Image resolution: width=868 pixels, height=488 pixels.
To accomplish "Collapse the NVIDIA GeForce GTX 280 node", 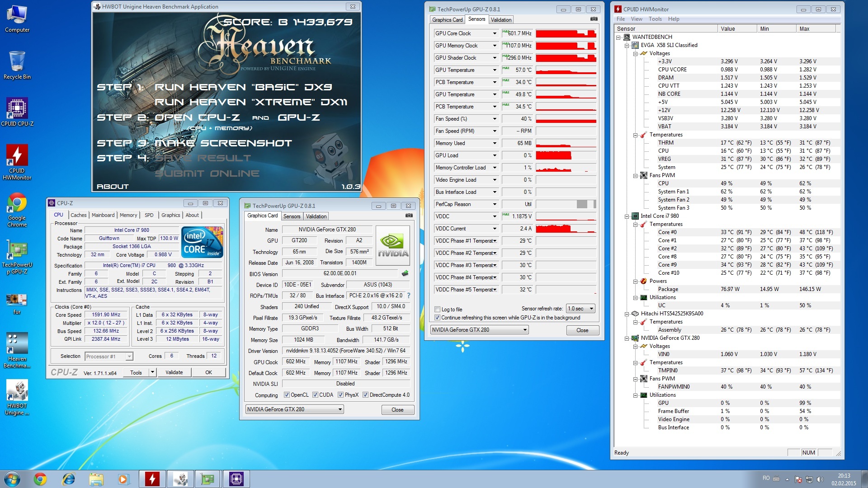I will 627,338.
